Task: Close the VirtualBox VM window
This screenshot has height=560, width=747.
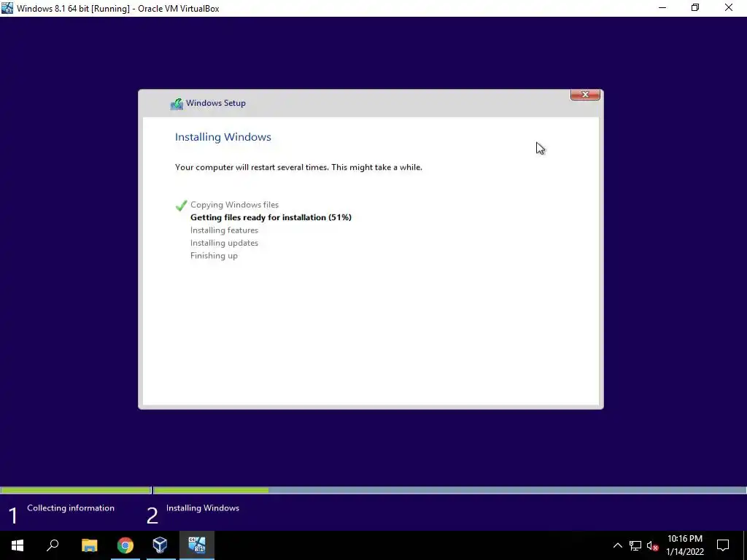Action: pyautogui.click(x=729, y=8)
